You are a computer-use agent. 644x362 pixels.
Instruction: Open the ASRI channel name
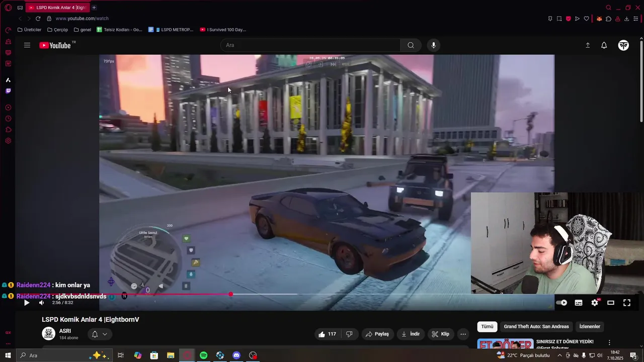click(65, 331)
